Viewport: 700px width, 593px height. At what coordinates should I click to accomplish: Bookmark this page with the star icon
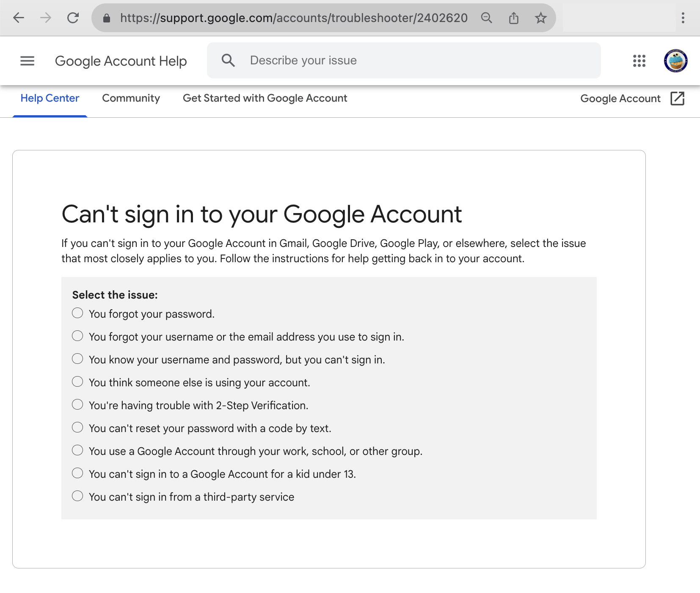pyautogui.click(x=541, y=18)
